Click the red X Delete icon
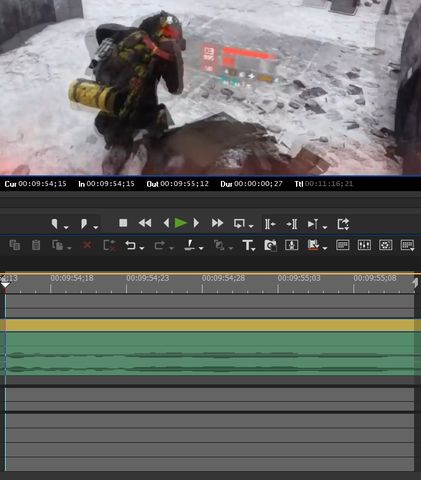This screenshot has height=480, width=421. [87, 245]
